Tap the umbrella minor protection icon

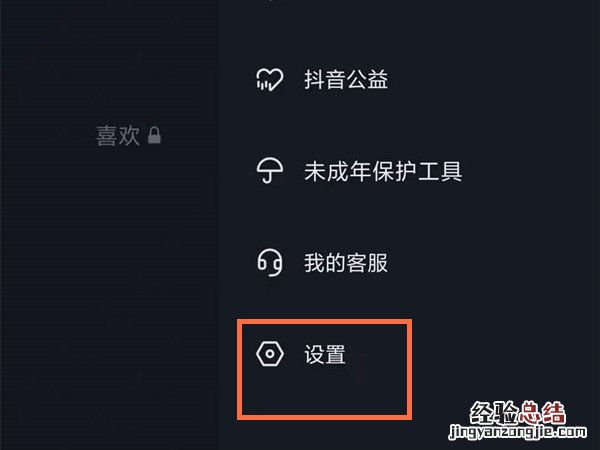(x=269, y=171)
